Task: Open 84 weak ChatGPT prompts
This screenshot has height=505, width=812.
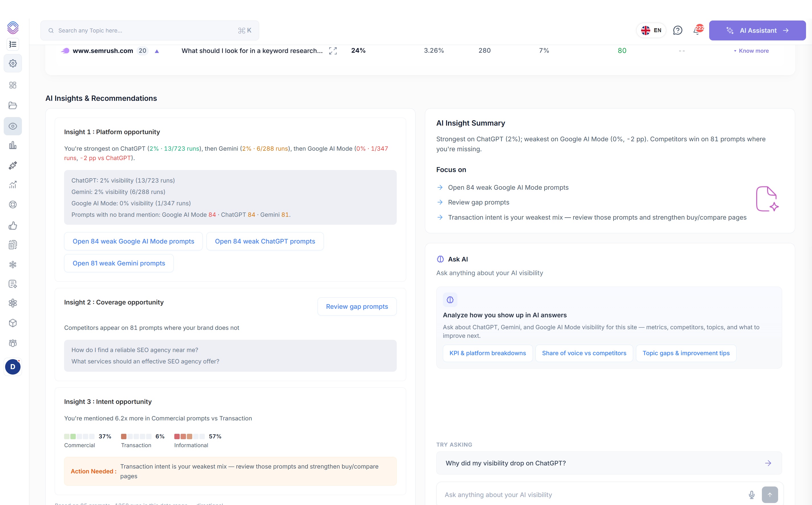Action: click(x=265, y=241)
